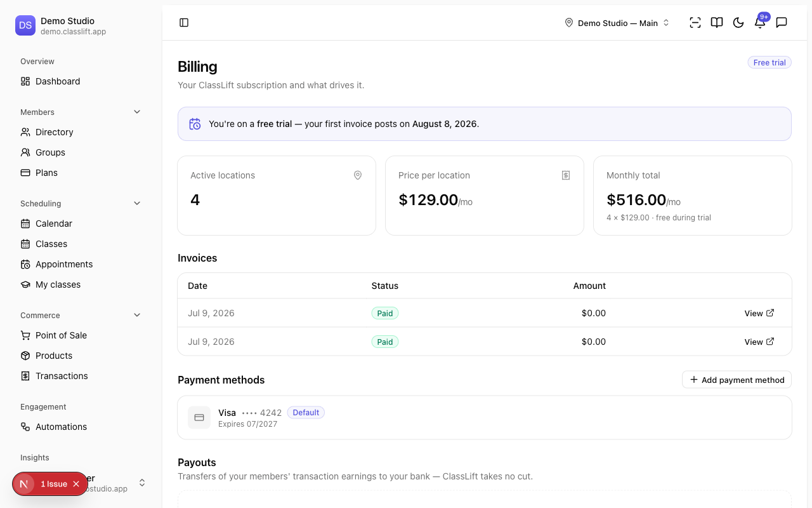This screenshot has width=812, height=508.
Task: Click the DS studio logo avatar
Action: [x=25, y=25]
